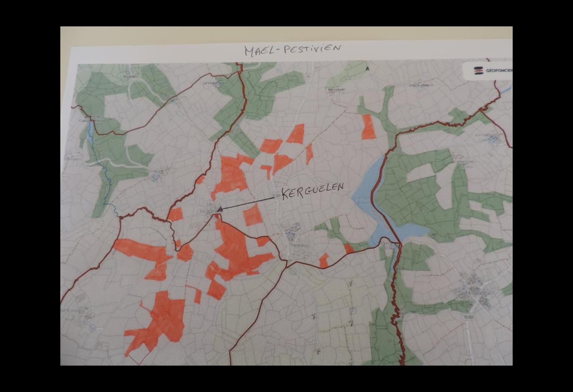
Task: Click the handwritten KERGUELEN label
Action: (313, 190)
